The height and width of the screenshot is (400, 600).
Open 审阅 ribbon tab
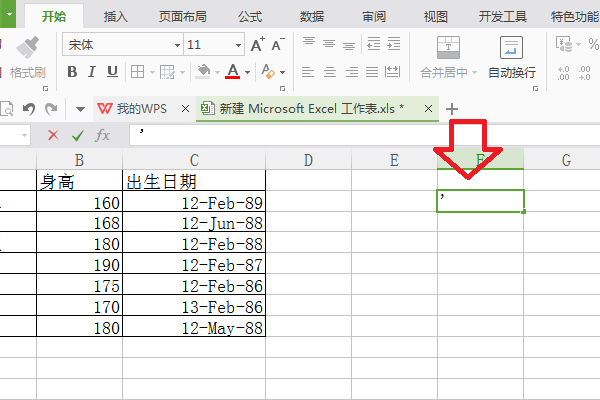[374, 16]
